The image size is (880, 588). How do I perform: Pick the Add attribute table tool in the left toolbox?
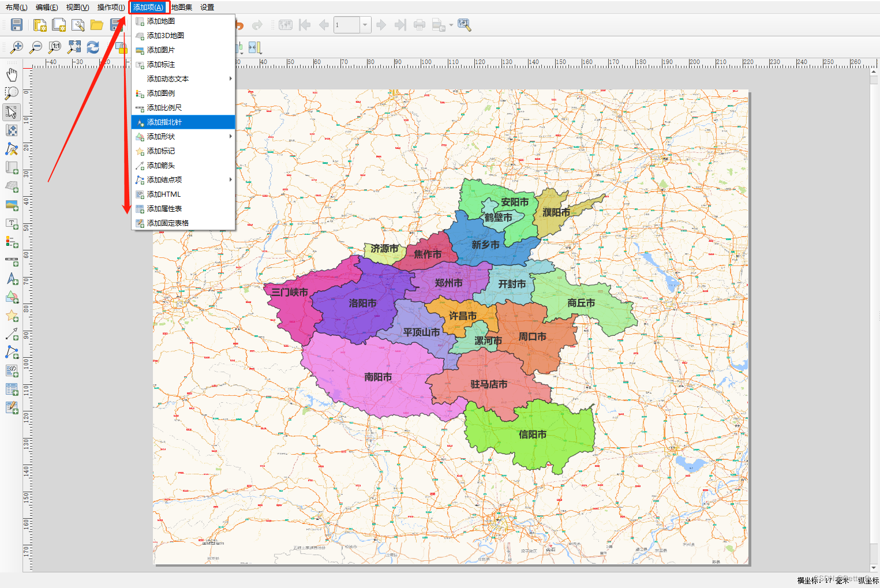12,389
